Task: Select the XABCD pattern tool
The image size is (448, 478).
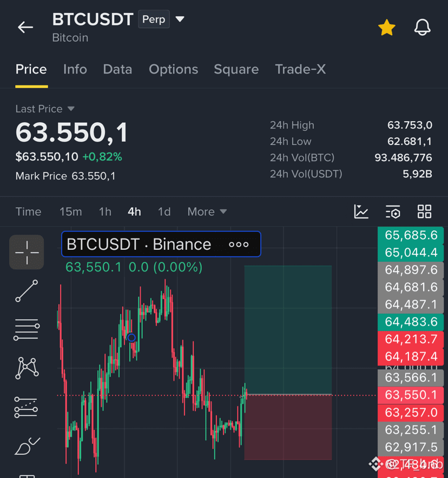Action: pos(27,368)
